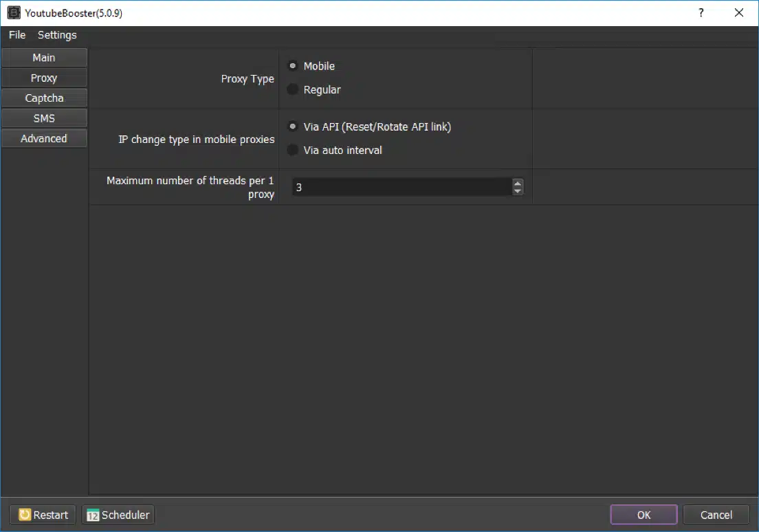Show the Advanced settings tab
Screen dimensions: 759x532
click(44, 138)
